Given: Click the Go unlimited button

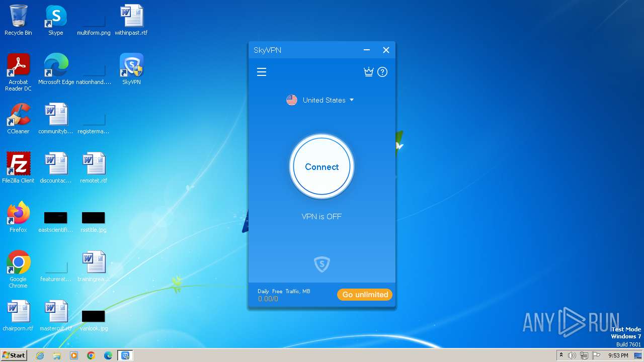Looking at the screenshot, I should click(365, 295).
